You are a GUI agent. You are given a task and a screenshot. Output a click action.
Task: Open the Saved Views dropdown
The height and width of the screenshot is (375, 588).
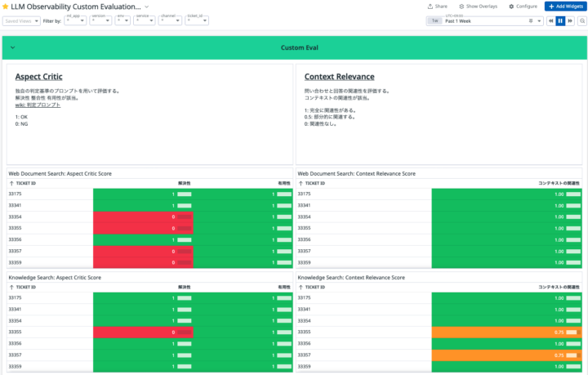point(20,20)
